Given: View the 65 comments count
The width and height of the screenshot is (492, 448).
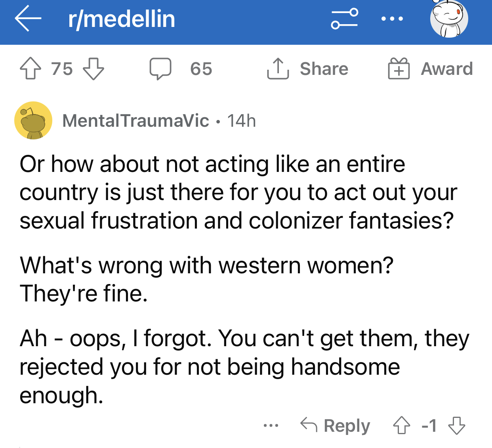Looking at the screenshot, I should pyautogui.click(x=201, y=69).
